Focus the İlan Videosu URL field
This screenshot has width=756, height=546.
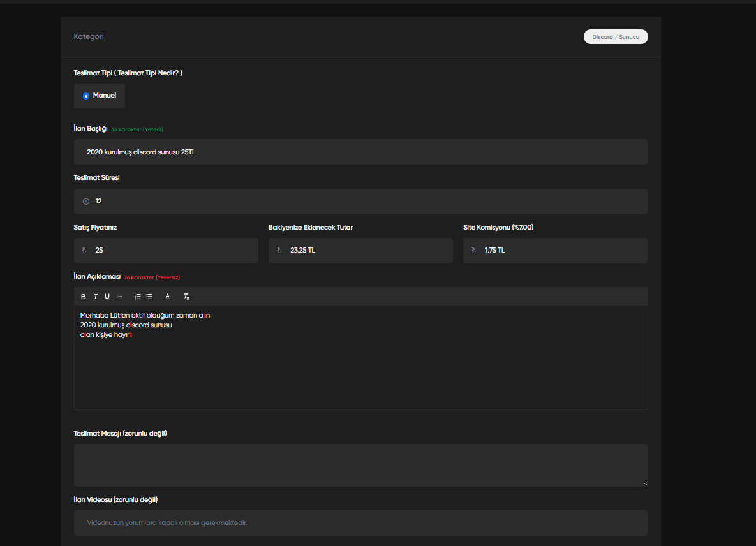coord(360,523)
